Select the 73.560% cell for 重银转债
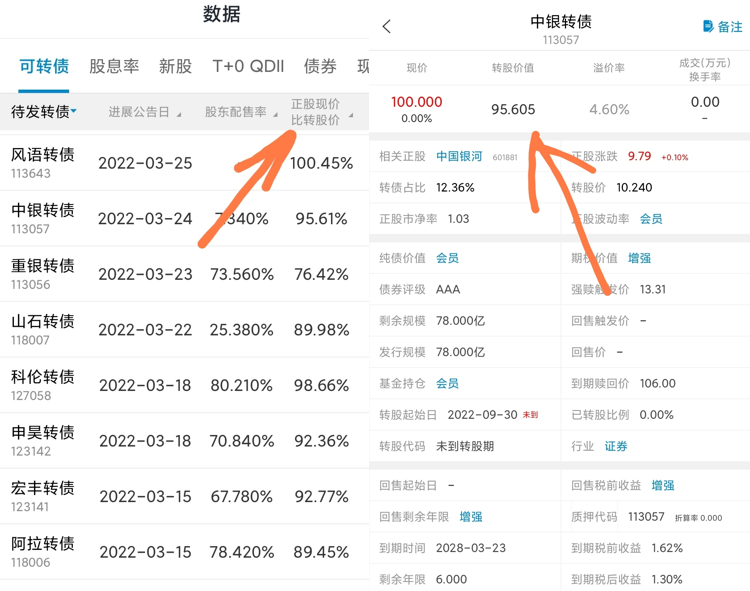This screenshot has height=591, width=750. tap(242, 274)
